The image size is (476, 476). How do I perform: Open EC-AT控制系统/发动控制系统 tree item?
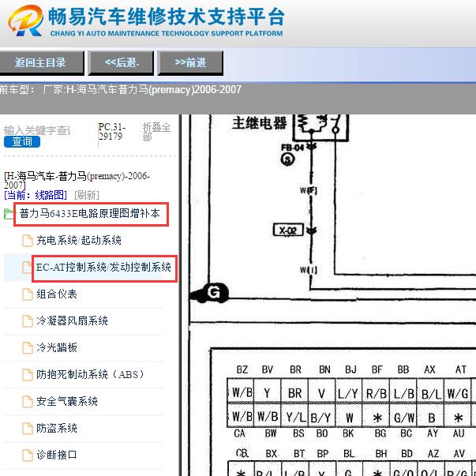click(x=103, y=268)
